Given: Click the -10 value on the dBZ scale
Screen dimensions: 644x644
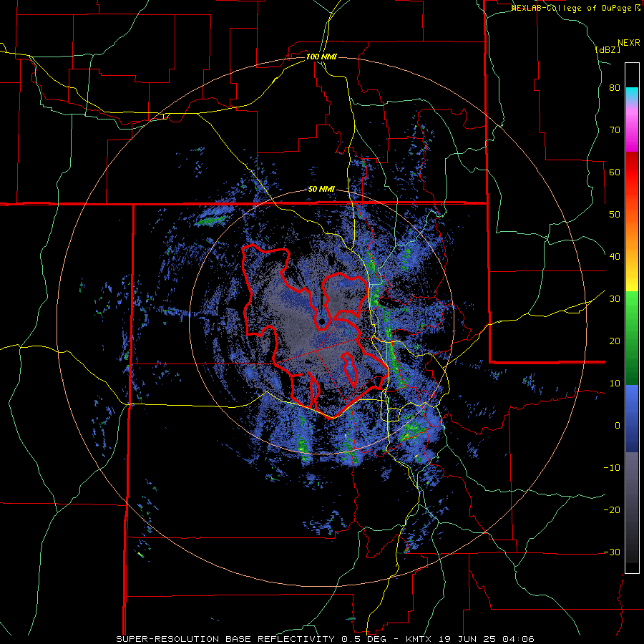Looking at the screenshot, I should tap(612, 468).
